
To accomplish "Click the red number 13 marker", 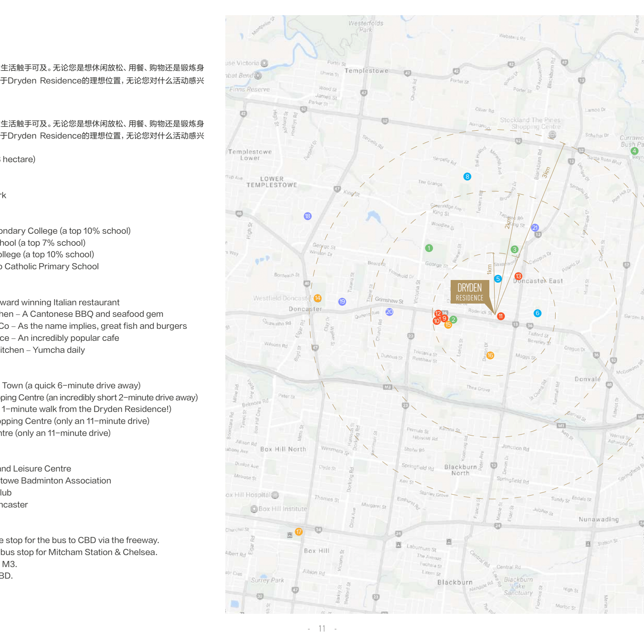I will coord(518,276).
